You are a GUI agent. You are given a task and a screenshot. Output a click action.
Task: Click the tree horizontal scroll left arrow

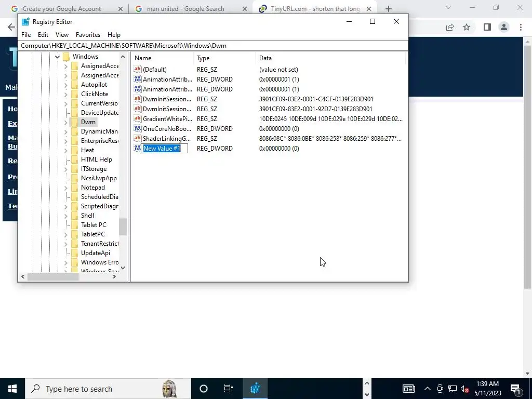(23, 277)
